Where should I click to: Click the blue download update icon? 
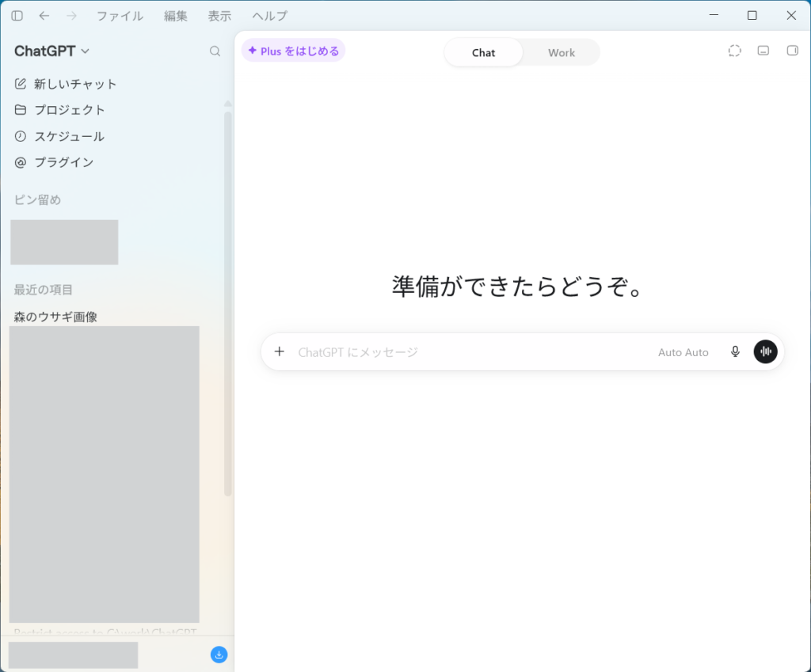click(219, 655)
